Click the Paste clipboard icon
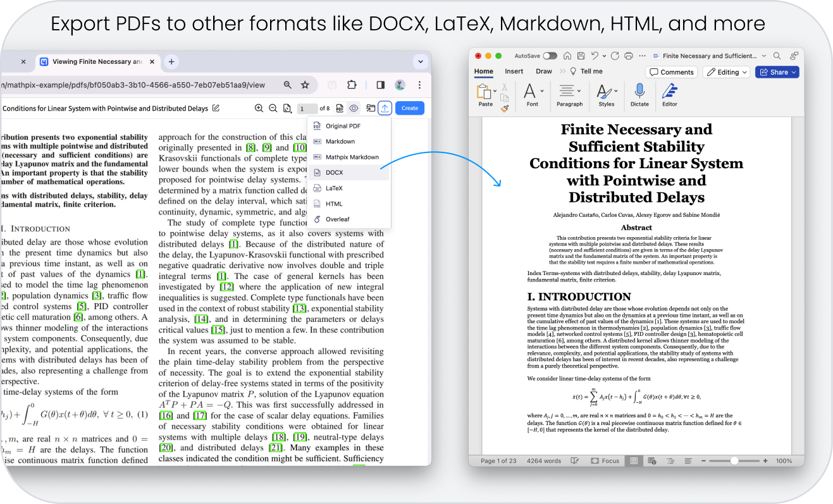 (x=483, y=92)
